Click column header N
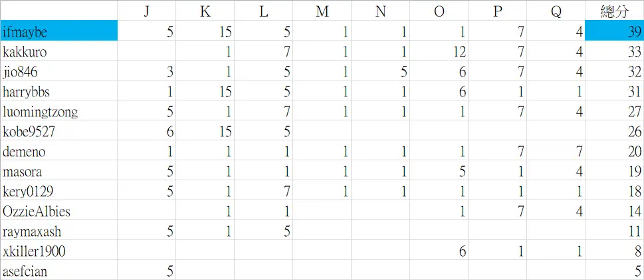This screenshot has height=280, width=644. (381, 11)
